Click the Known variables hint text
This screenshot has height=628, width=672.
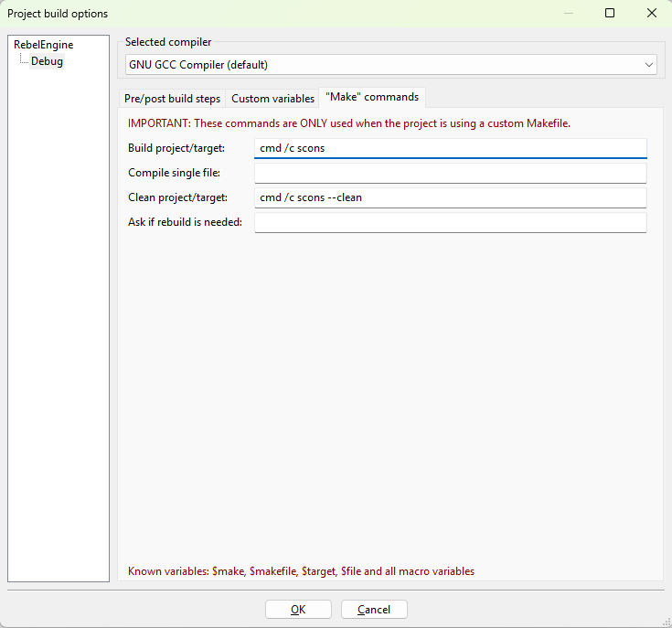(x=301, y=571)
